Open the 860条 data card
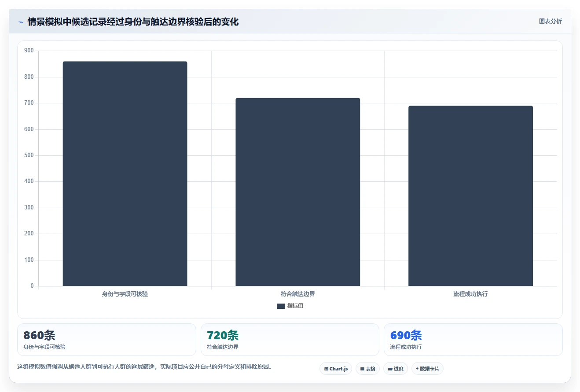 (x=106, y=340)
